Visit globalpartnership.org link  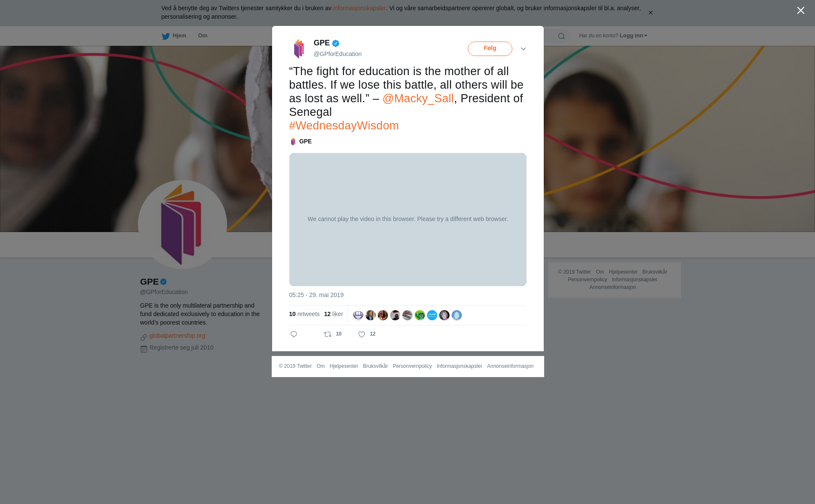(177, 336)
